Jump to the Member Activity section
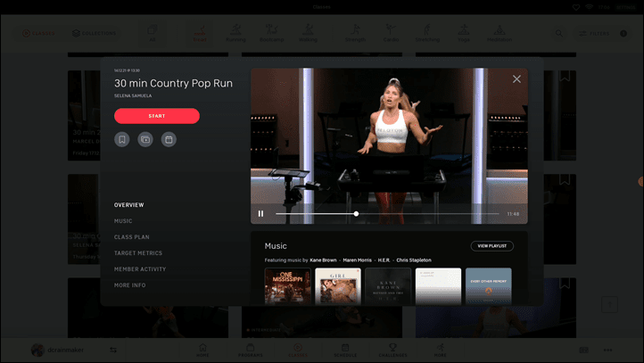The image size is (644, 363). (x=140, y=269)
